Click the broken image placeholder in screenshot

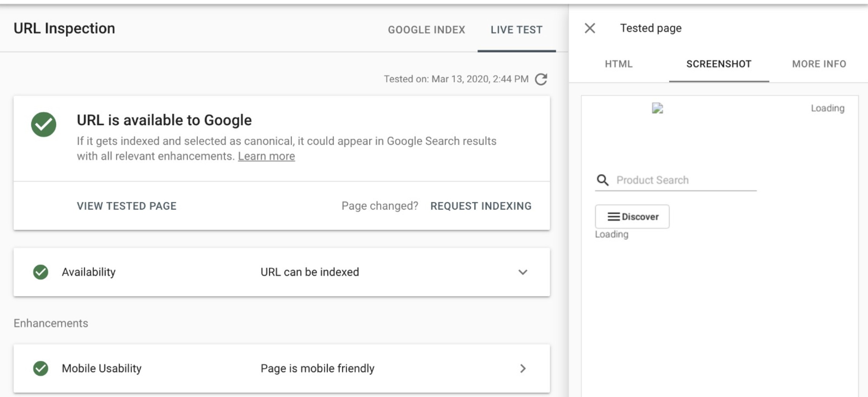pyautogui.click(x=657, y=109)
